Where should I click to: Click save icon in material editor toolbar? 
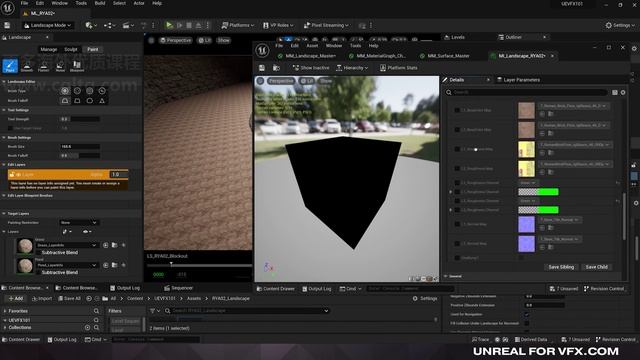[x=262, y=68]
